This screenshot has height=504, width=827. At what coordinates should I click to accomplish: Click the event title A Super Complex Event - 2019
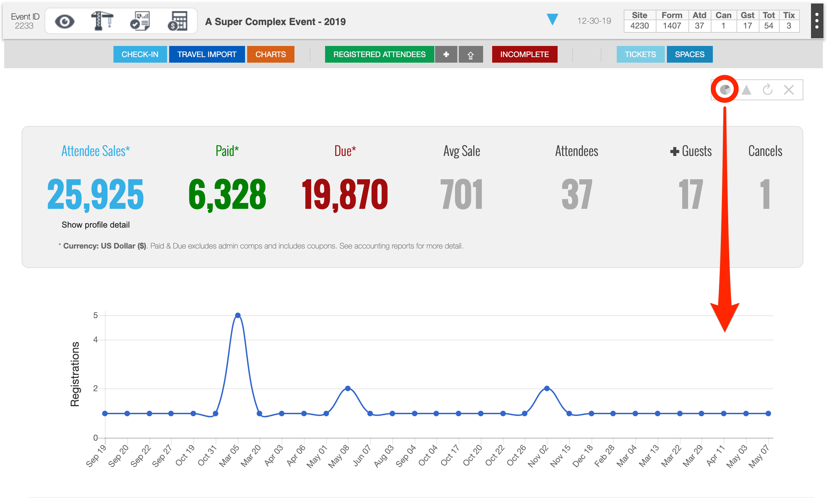tap(275, 22)
